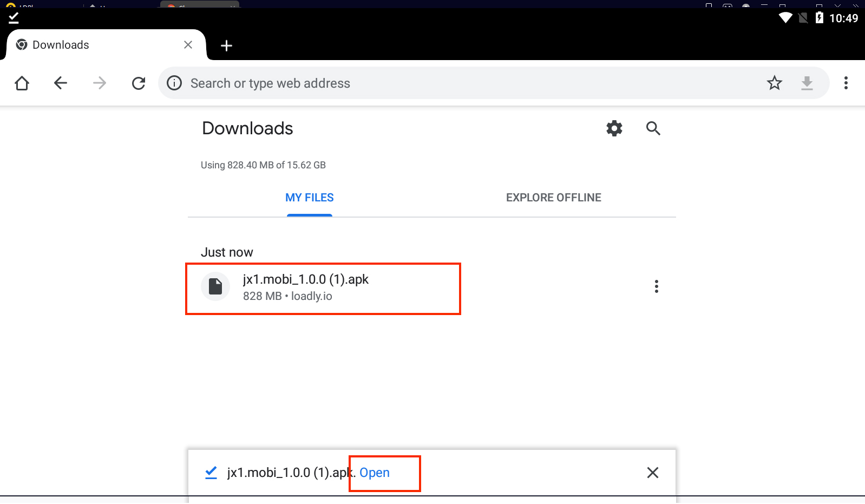Click the forward navigation arrow
This screenshot has width=865, height=504.
coord(100,83)
